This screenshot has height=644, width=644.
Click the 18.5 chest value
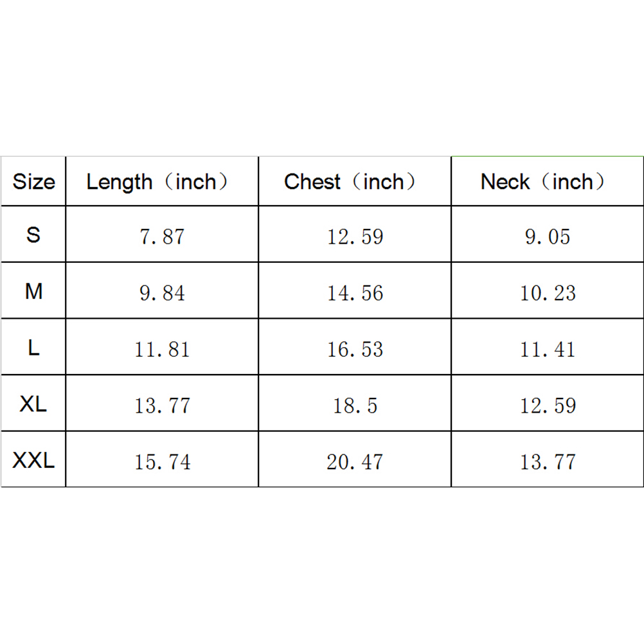[x=355, y=406]
